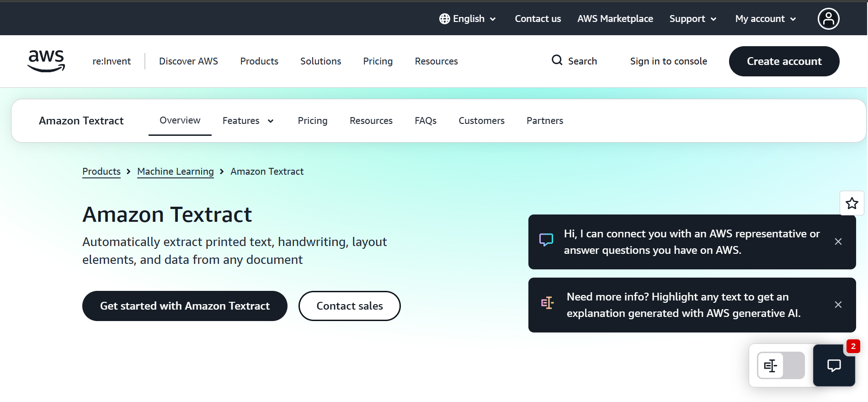Expand the Support dropdown menu
The width and height of the screenshot is (868, 402).
point(693,19)
